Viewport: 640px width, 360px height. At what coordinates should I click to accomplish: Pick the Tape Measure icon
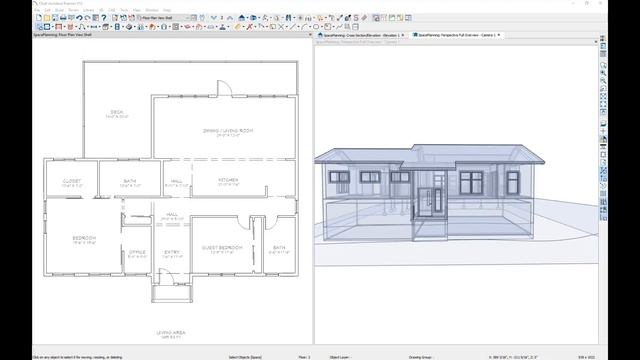pos(237,27)
